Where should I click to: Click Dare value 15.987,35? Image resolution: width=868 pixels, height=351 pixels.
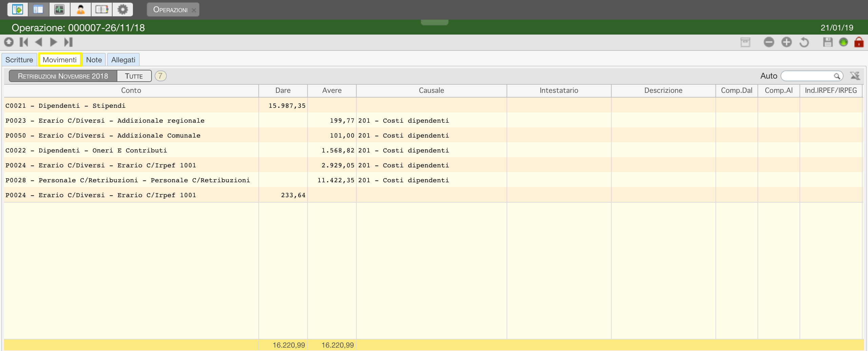(x=287, y=106)
